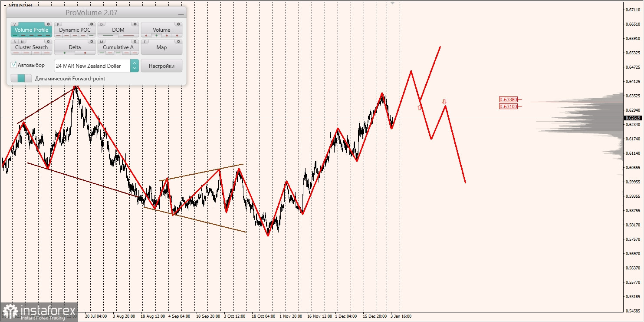Toggle the Map module

161,47
